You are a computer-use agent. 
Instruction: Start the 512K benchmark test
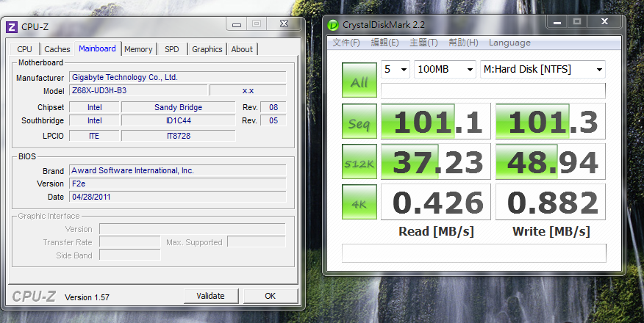tap(359, 161)
